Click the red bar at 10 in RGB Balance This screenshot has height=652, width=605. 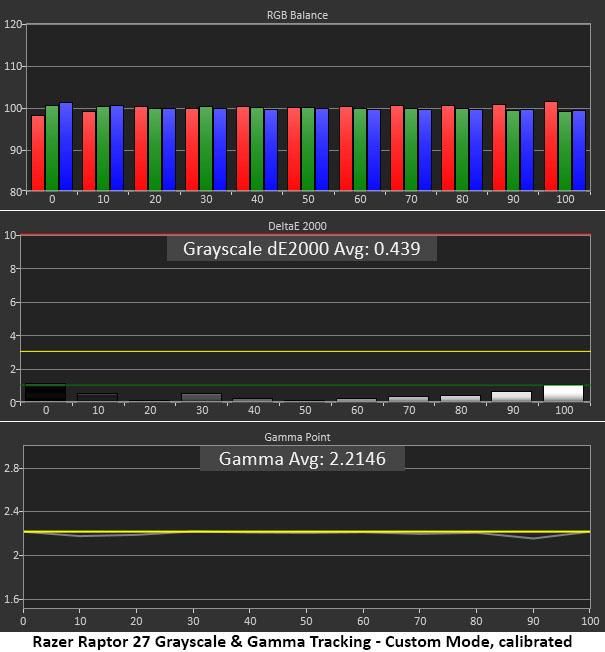(x=89, y=151)
